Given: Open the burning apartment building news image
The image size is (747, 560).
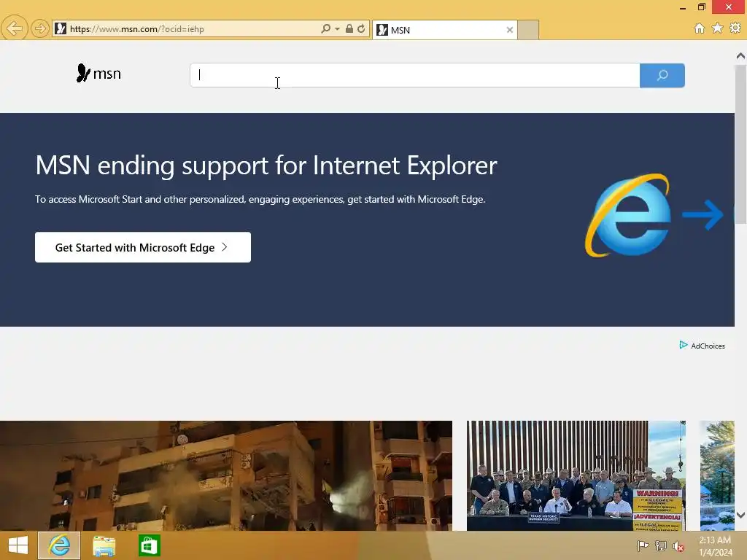Looking at the screenshot, I should tap(226, 475).
